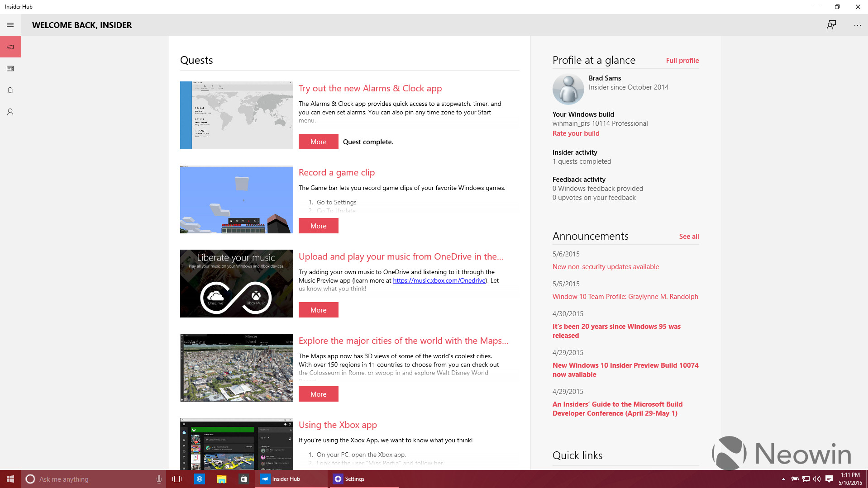Open 'Record a game clip' quest title

(x=337, y=172)
